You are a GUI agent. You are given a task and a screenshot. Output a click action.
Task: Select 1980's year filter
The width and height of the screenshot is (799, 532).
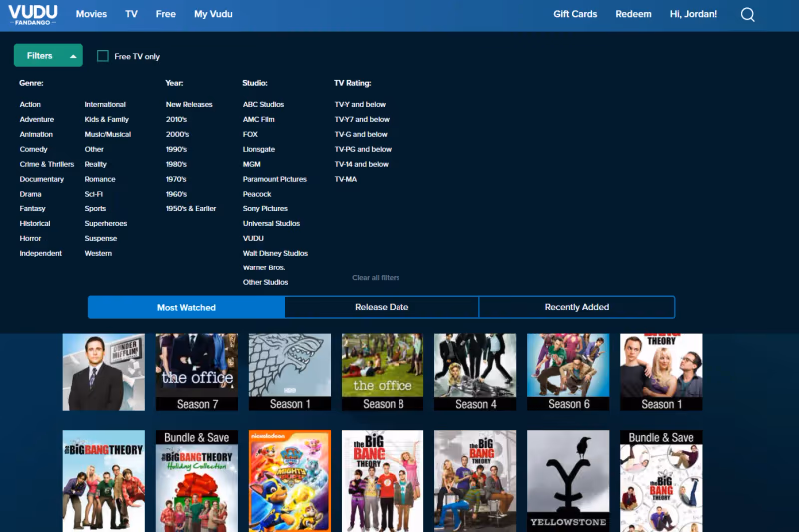coord(177,164)
